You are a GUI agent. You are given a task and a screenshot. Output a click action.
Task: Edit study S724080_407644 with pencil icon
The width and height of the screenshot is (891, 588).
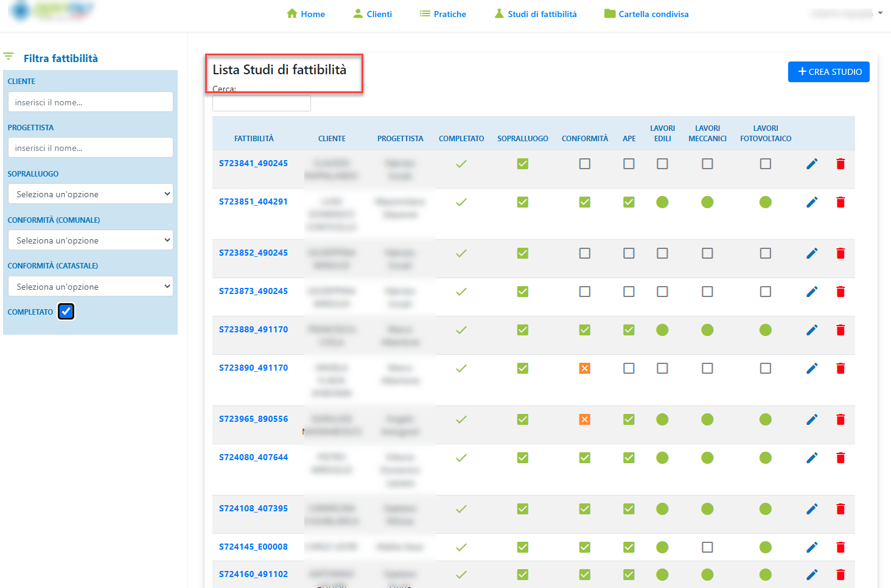pyautogui.click(x=812, y=458)
